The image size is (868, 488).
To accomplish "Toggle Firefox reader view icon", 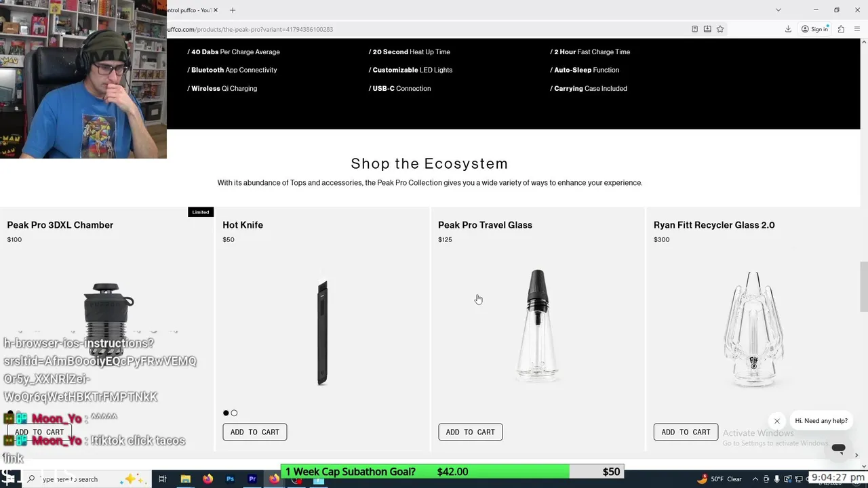I will pyautogui.click(x=694, y=29).
